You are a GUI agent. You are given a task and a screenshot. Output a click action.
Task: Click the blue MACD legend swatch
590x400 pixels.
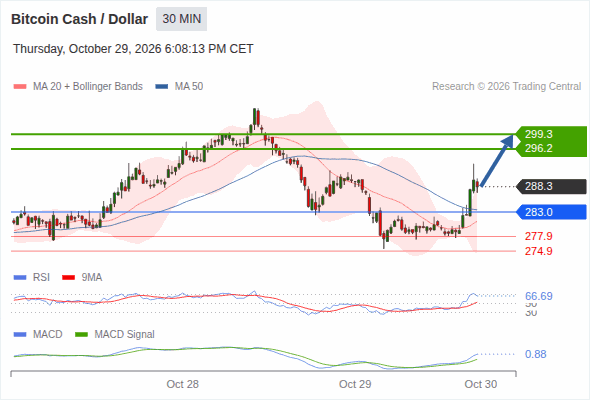20,335
